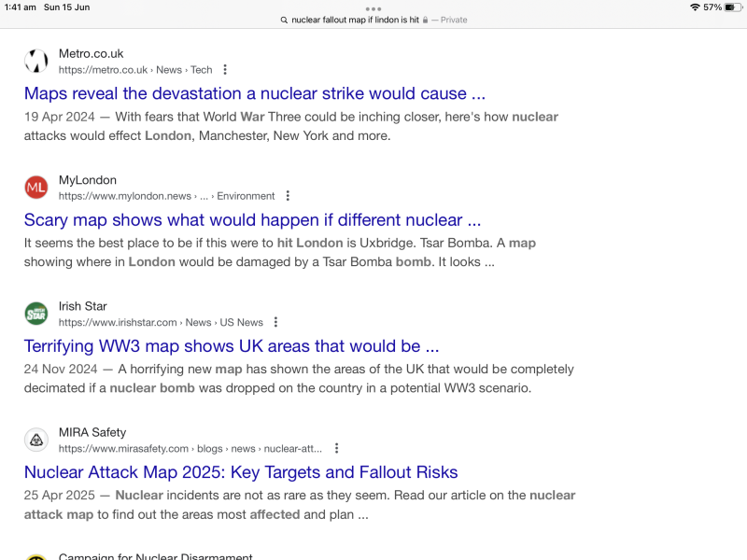Click the metro.co.uk News Tech breadcrumb URL
Screen dimensions: 747x560
click(135, 70)
